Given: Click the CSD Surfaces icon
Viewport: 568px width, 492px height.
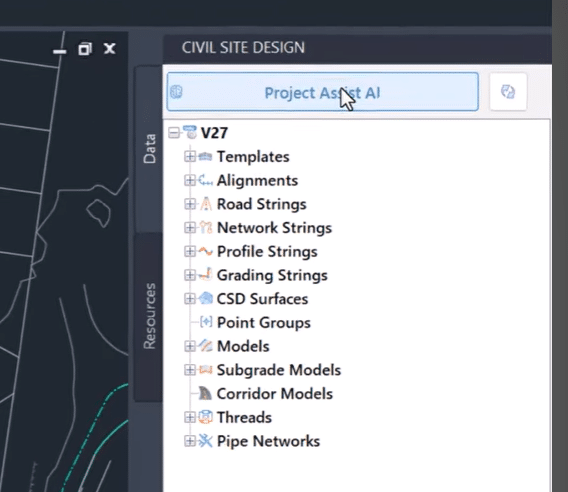Looking at the screenshot, I should [206, 299].
